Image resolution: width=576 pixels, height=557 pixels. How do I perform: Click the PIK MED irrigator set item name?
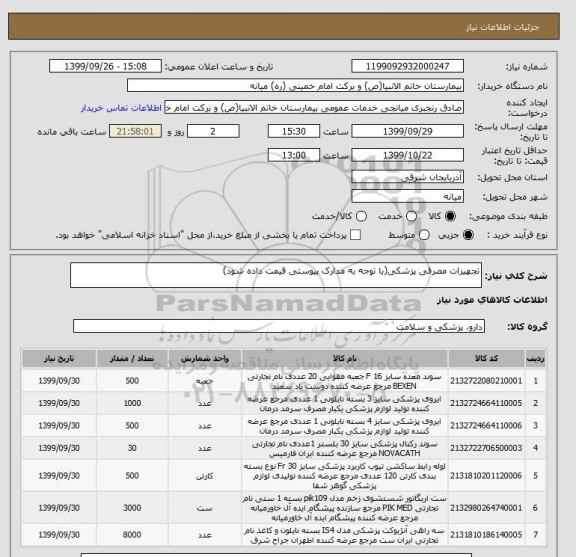(x=345, y=508)
